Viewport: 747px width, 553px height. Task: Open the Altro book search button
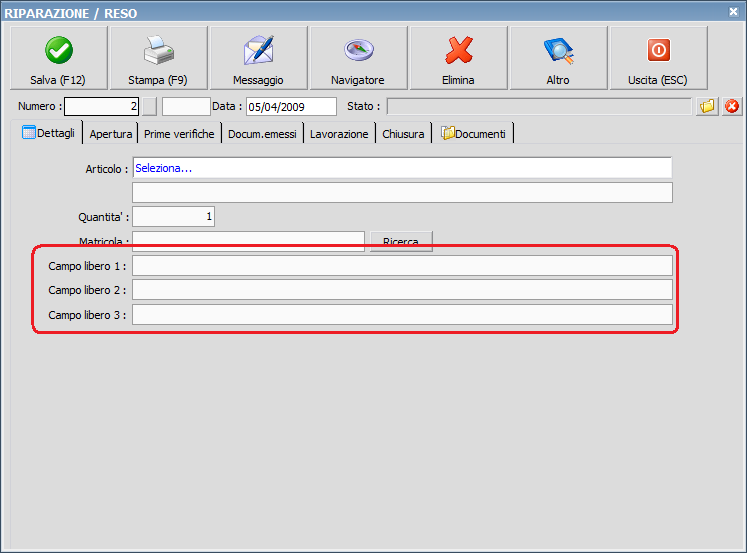[559, 58]
